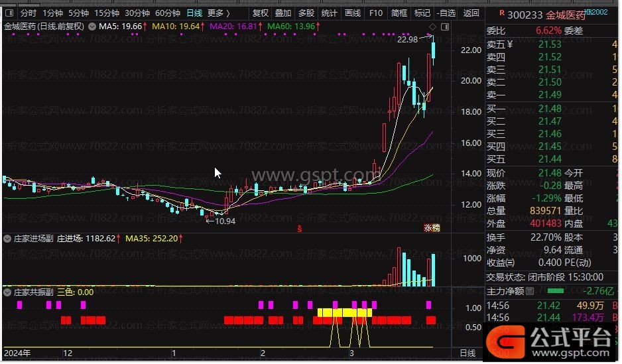Screen dimensions: 622x364
Task: Open indicator menu circle for 庄家共振副
Action: pos(7,292)
